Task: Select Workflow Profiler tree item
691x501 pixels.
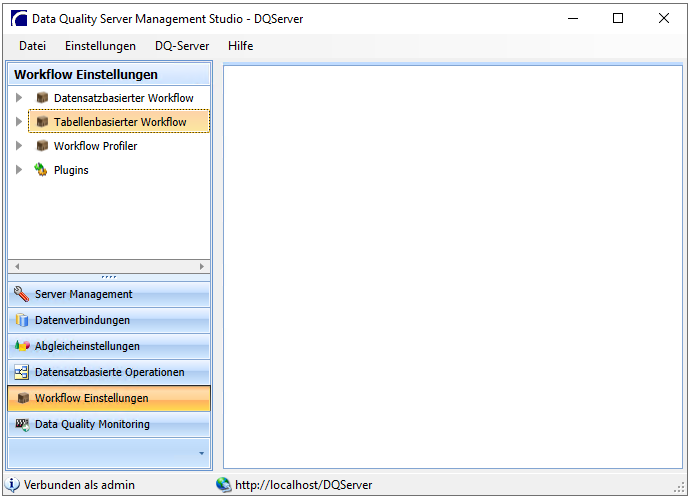Action: click(95, 146)
